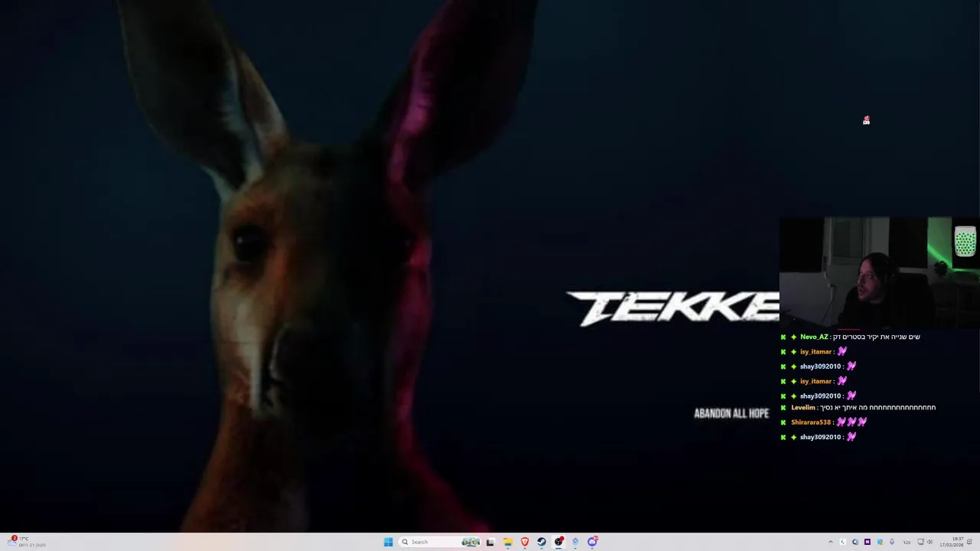Click the microphone tray icon
Image resolution: width=980 pixels, height=551 pixels.
point(892,542)
